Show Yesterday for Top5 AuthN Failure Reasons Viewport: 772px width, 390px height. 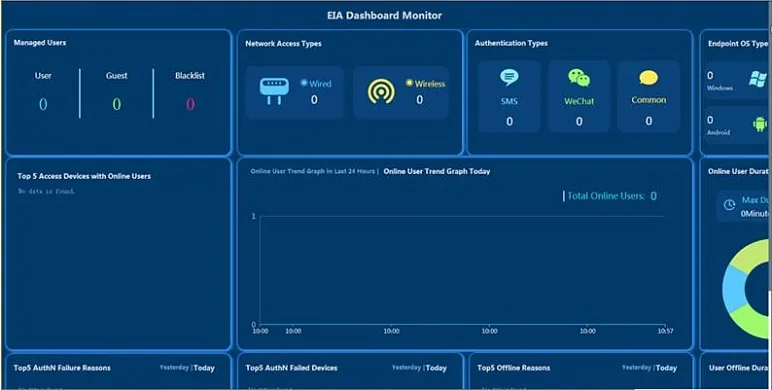pyautogui.click(x=174, y=367)
